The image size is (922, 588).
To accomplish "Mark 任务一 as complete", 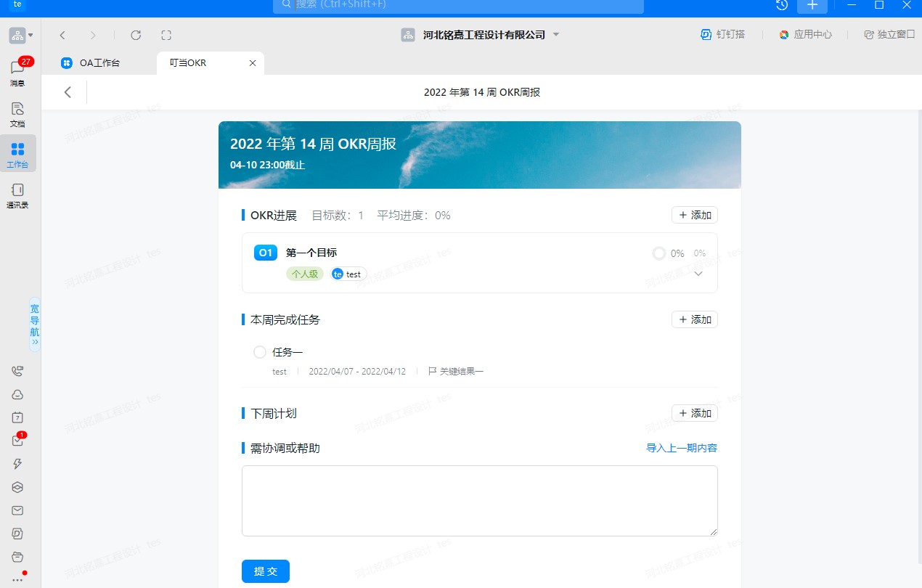I will point(260,352).
